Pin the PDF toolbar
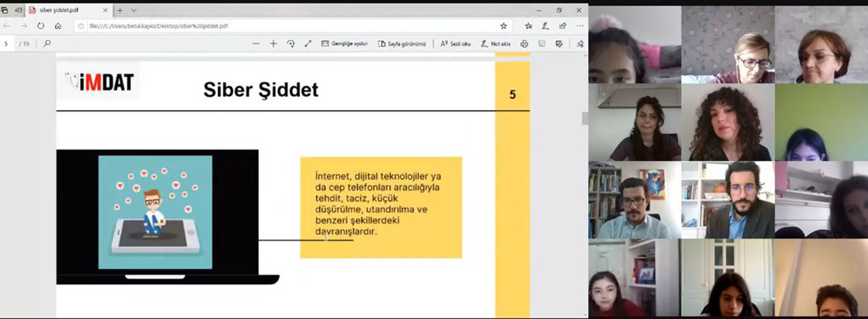The height and width of the screenshot is (319, 868). 580,44
